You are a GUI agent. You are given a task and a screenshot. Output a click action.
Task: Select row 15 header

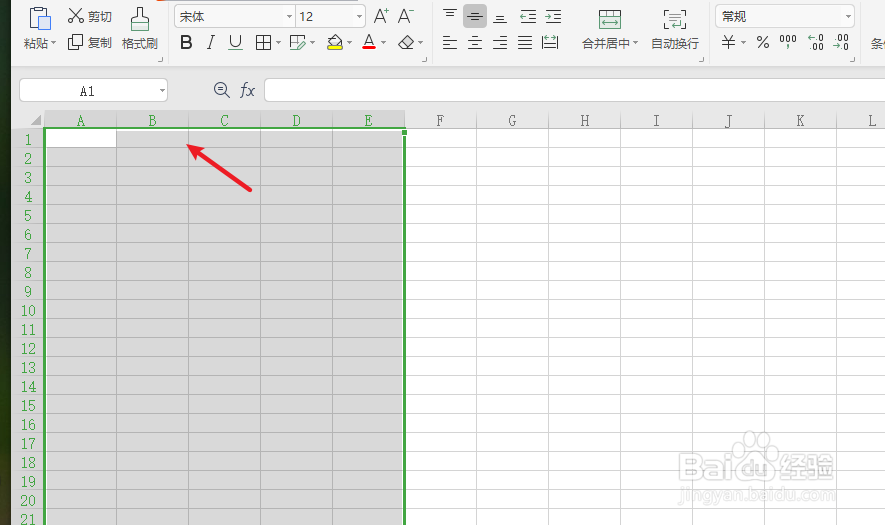pyautogui.click(x=28, y=405)
